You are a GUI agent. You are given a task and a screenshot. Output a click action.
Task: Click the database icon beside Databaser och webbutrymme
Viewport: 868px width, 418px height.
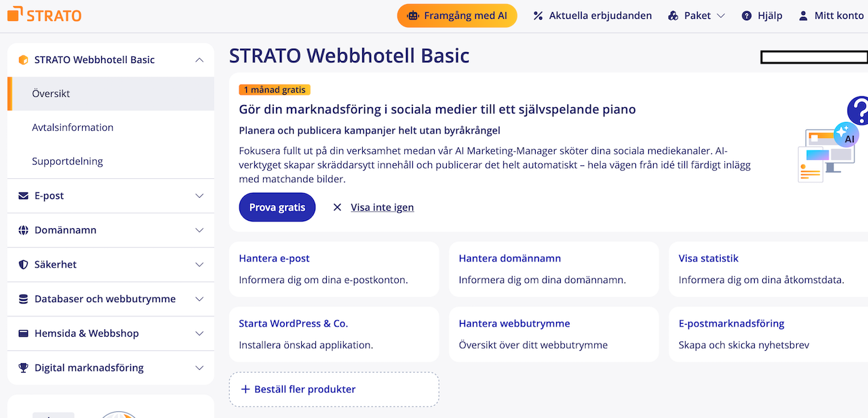tap(23, 299)
